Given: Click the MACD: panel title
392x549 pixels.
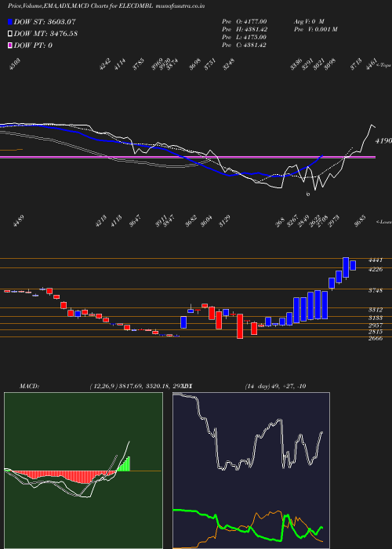Looking at the screenshot, I should 29,386.
